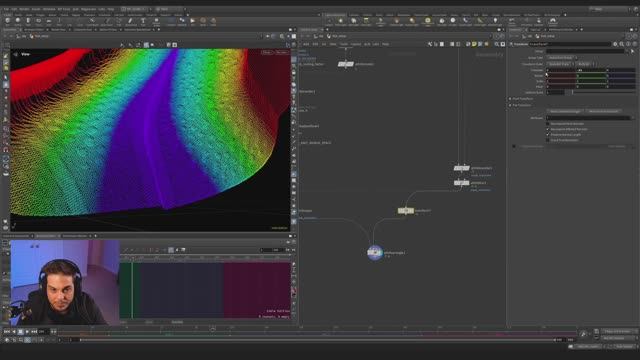The image size is (640, 360).
Task: Click the Scale Z value field
Action: 621,81
